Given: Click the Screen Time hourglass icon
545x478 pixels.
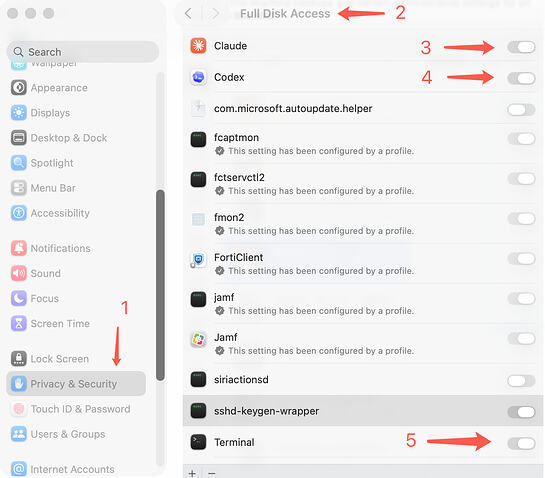Looking at the screenshot, I should pyautogui.click(x=18, y=323).
